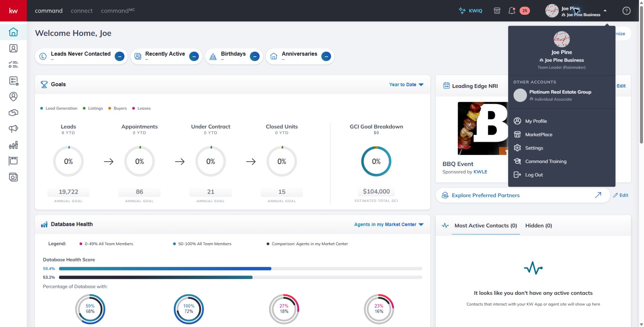Open the help question mark icon

[626, 10]
